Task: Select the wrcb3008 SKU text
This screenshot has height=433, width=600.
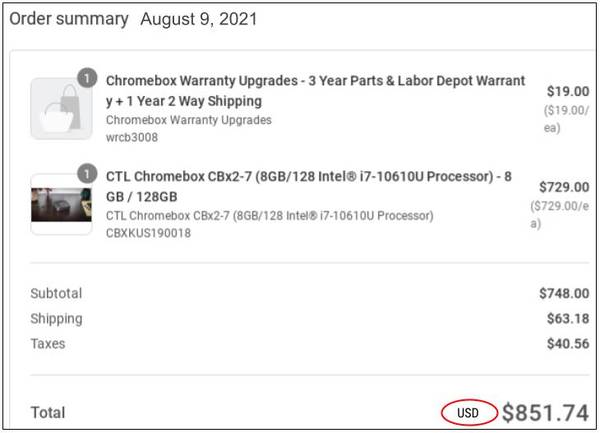Action: pyautogui.click(x=132, y=137)
